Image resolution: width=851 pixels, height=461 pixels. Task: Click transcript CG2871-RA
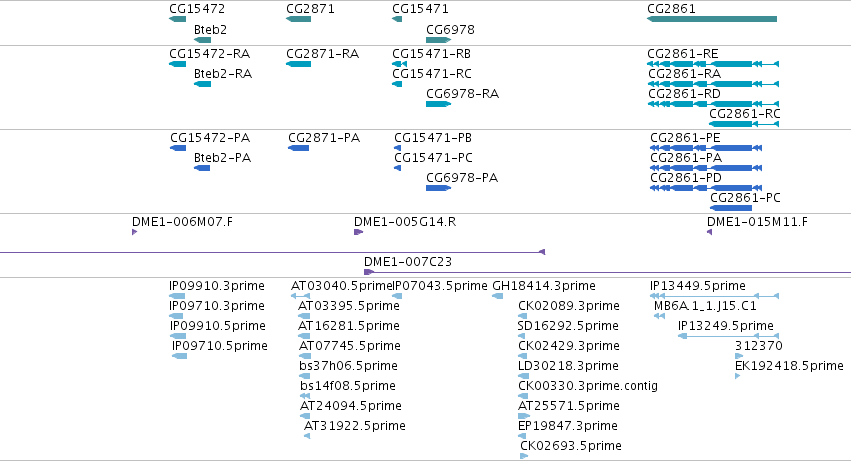pos(322,54)
